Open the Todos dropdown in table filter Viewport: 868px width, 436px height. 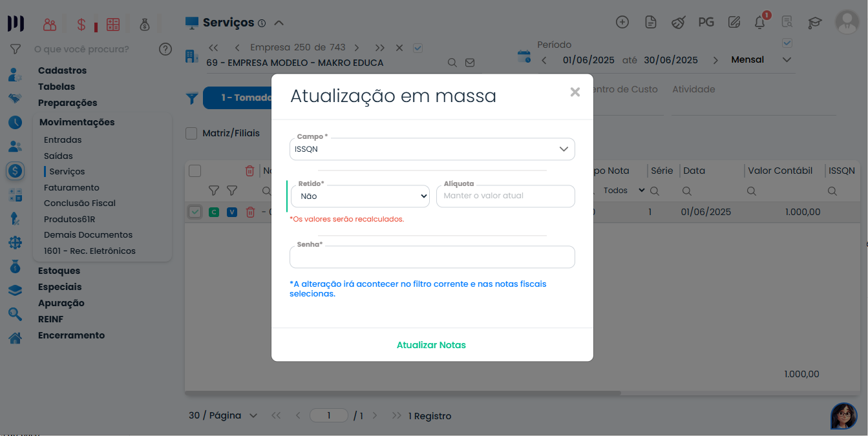tap(622, 191)
